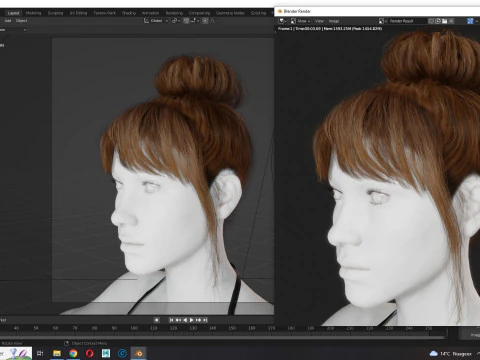
Task: Unlink the Render Result image with X icon
Action: pos(451,21)
